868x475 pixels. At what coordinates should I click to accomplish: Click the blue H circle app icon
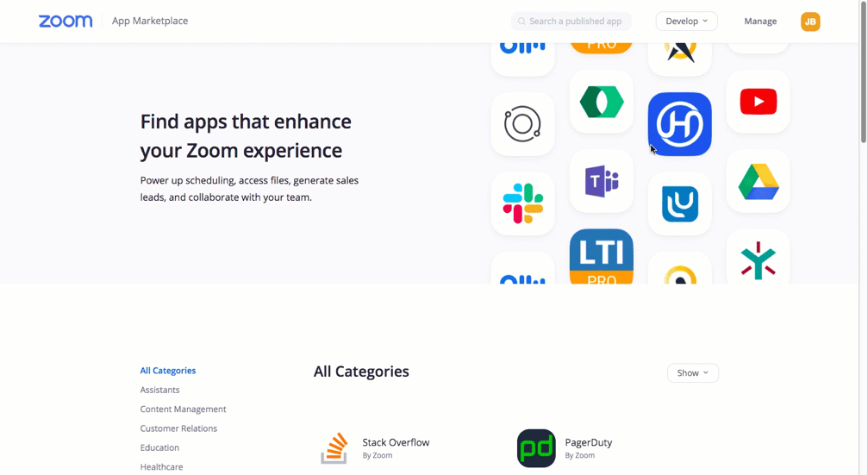tap(680, 124)
